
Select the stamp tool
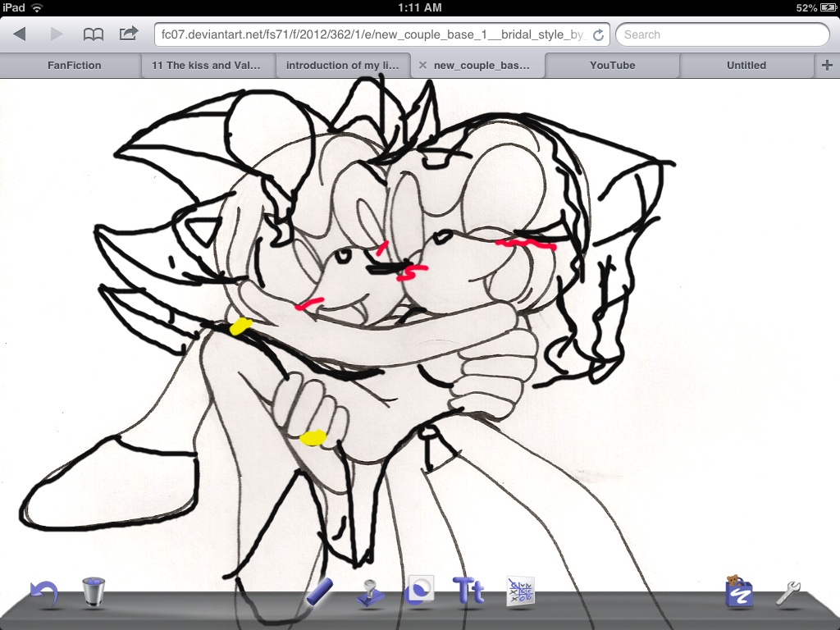[370, 593]
